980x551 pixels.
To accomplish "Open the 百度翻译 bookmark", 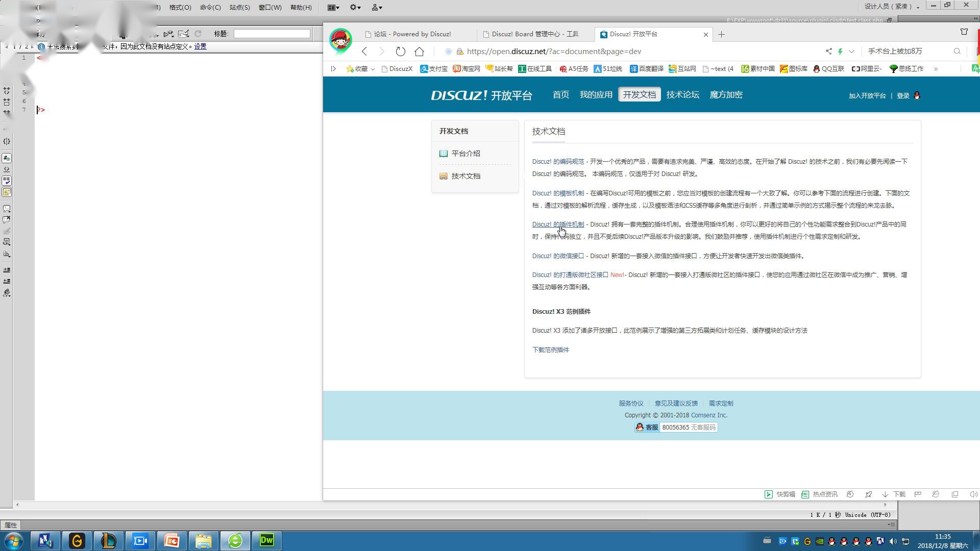I will tap(646, 69).
